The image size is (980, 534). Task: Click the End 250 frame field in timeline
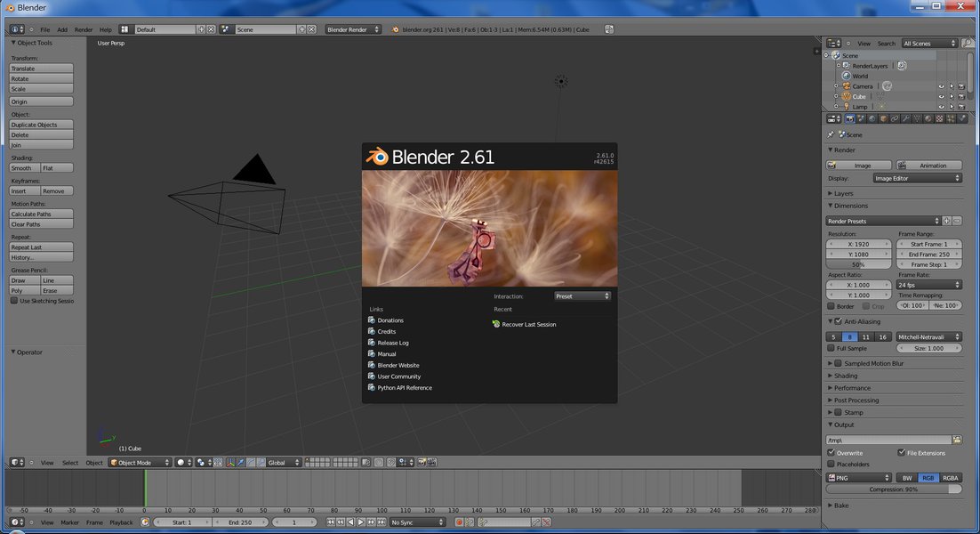pos(240,522)
